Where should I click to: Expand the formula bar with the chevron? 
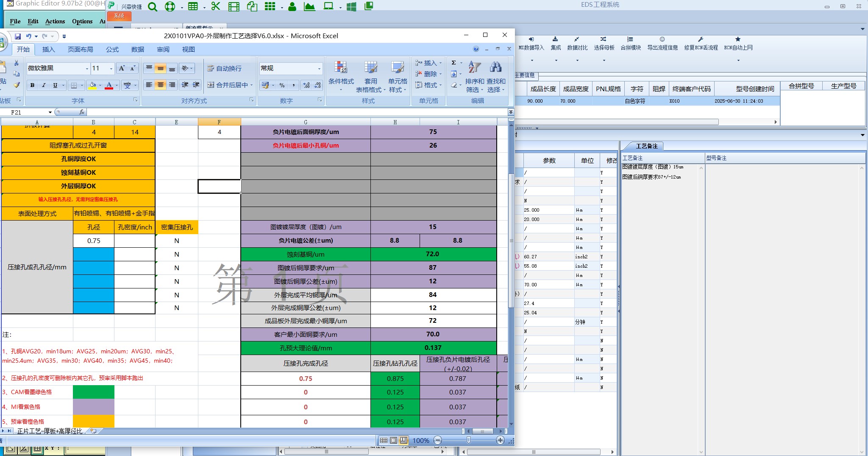[x=511, y=112]
